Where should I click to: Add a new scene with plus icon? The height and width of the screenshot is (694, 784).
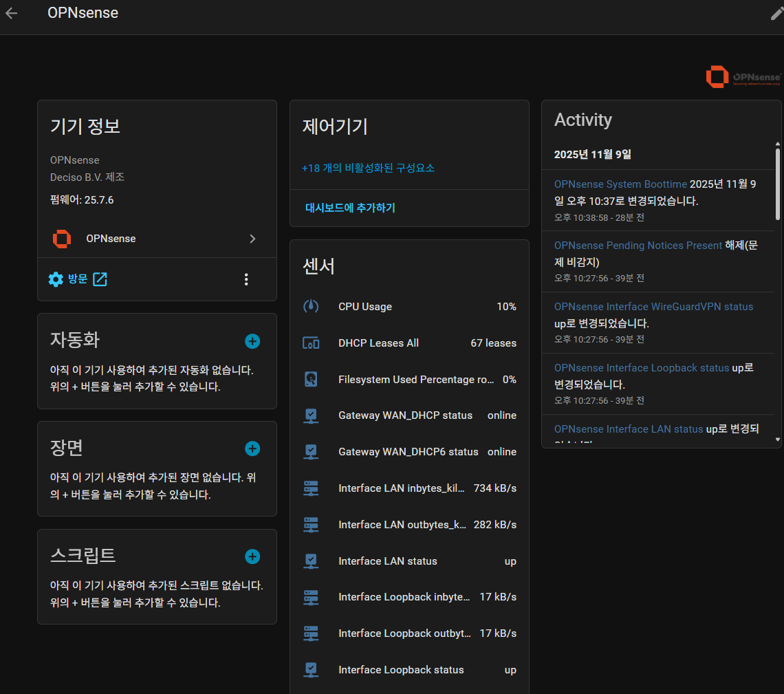click(x=252, y=448)
